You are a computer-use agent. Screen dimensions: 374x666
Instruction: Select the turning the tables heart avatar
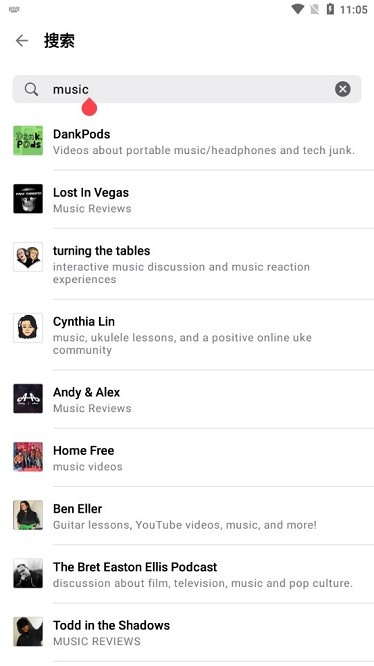[x=28, y=257]
